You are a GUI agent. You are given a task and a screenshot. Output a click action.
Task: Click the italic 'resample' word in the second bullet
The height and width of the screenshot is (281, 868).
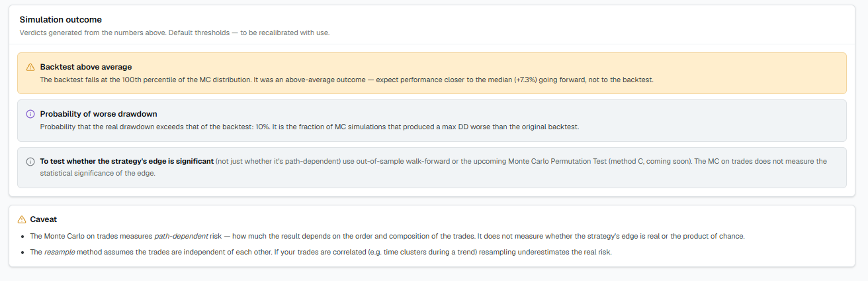click(61, 252)
